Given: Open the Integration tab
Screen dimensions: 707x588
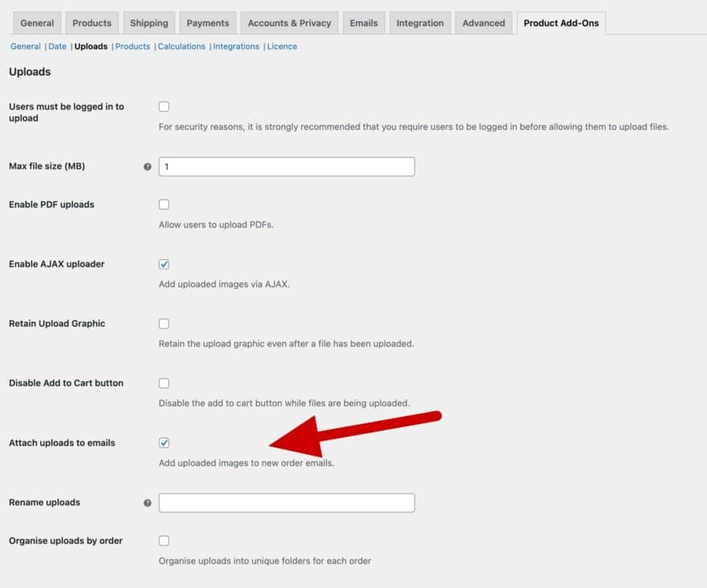Looking at the screenshot, I should (420, 23).
